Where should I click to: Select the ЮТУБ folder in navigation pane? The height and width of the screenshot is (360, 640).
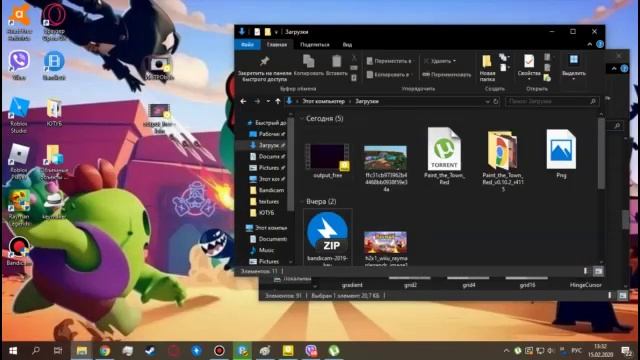point(262,213)
